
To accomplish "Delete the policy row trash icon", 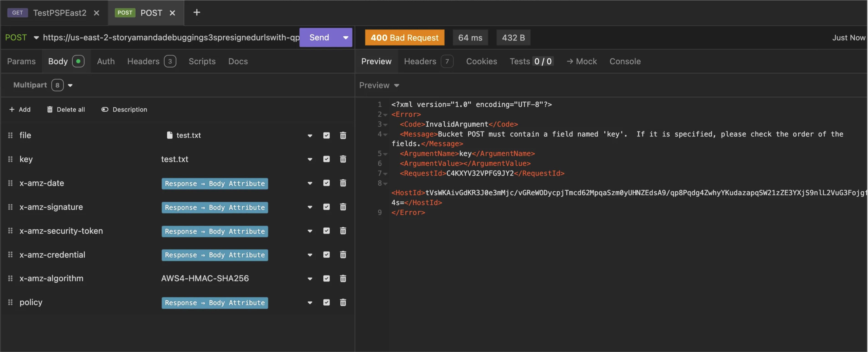I will pyautogui.click(x=343, y=302).
